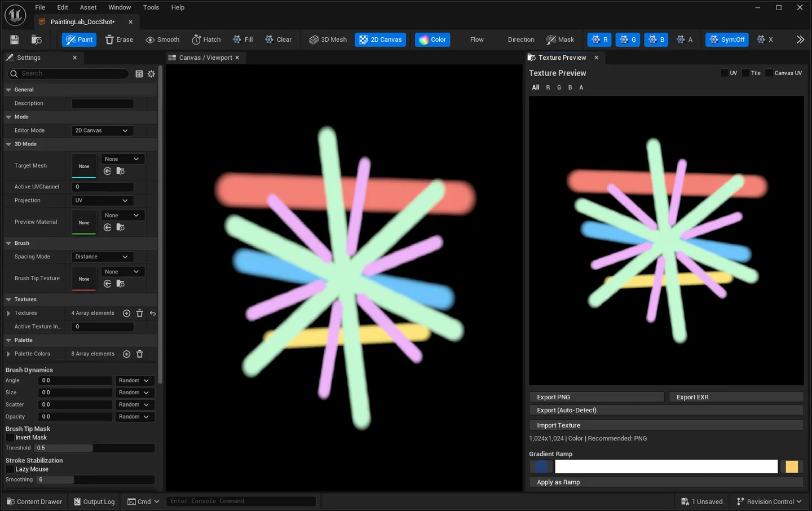Screen dimensions: 812x511
Task: Expand the toolbar overflow chevrons
Action: pyautogui.click(x=800, y=39)
